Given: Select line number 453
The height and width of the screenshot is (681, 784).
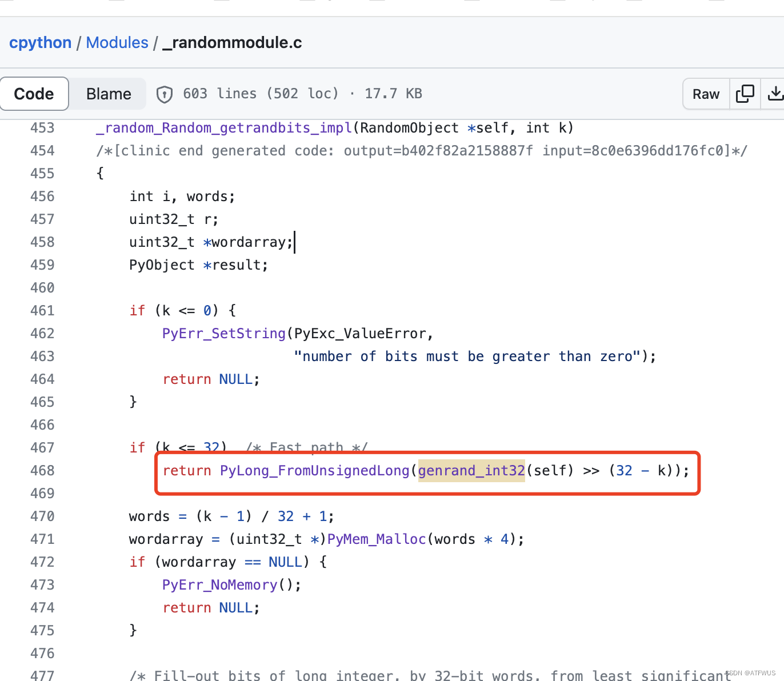Looking at the screenshot, I should click(42, 128).
